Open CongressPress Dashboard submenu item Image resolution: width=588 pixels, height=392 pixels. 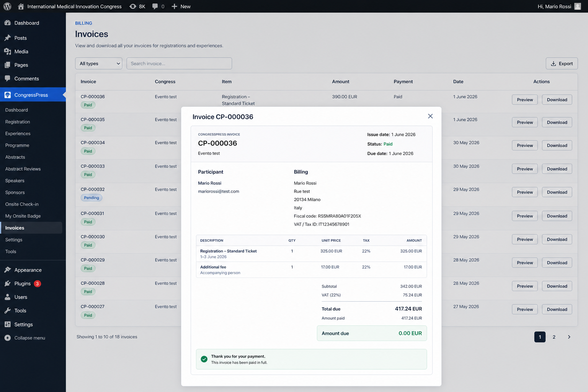click(16, 110)
